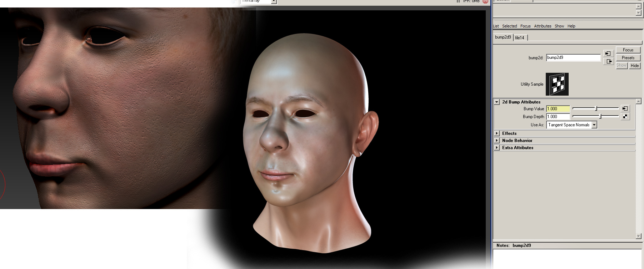Click the down arrow in the top panel scrollbar
Image resolution: width=644 pixels, height=269 pixels.
point(639,13)
